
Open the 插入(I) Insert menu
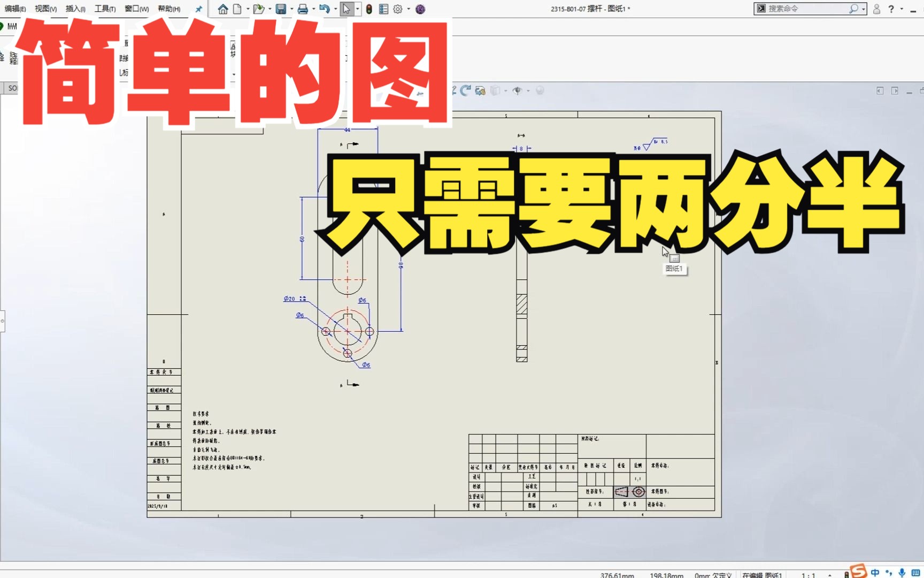(x=75, y=9)
